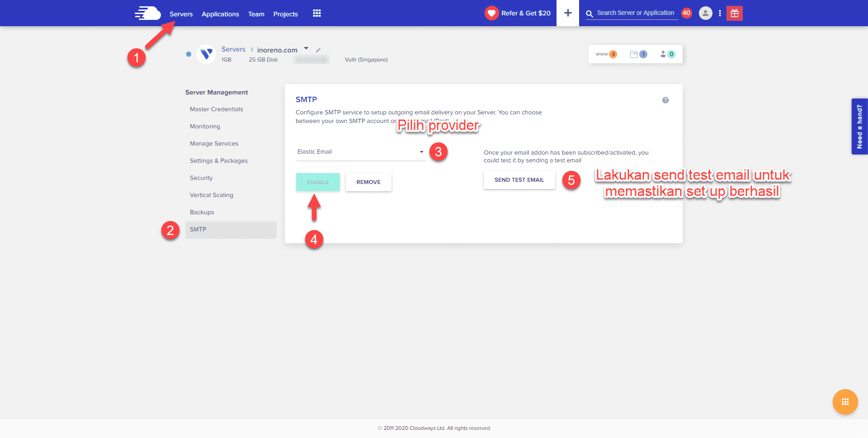The width and height of the screenshot is (868, 438).
Task: Click the pencil edit server name icon
Action: (x=318, y=50)
